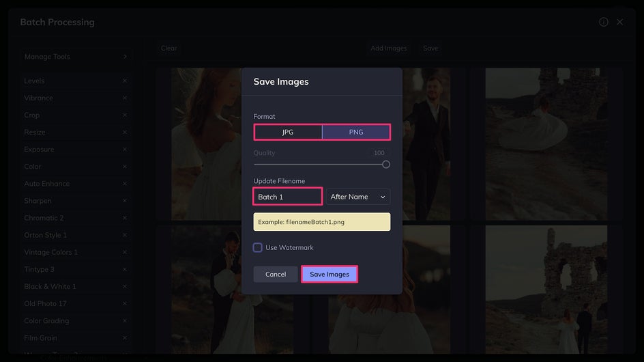The height and width of the screenshot is (362, 644).
Task: Select PNG format option
Action: pyautogui.click(x=356, y=132)
